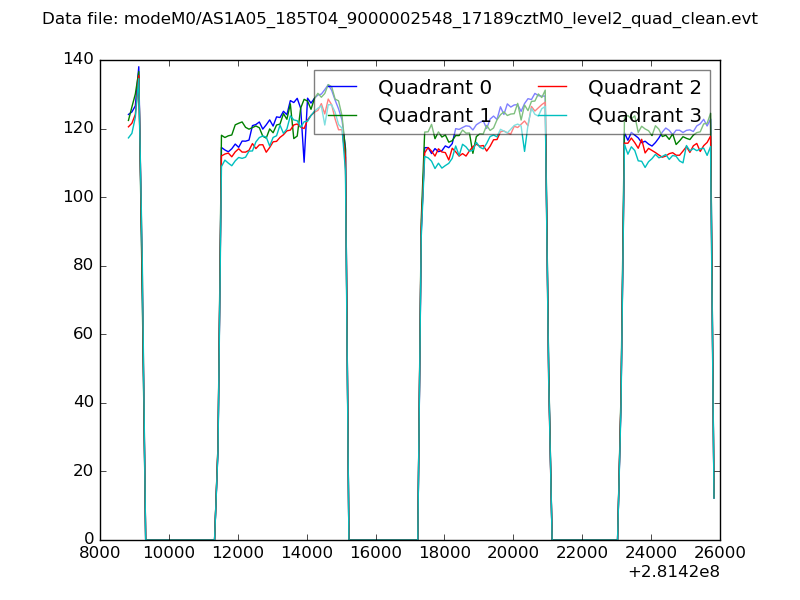The image size is (800, 600).
Task: Click the data file title text
Action: pyautogui.click(x=400, y=19)
